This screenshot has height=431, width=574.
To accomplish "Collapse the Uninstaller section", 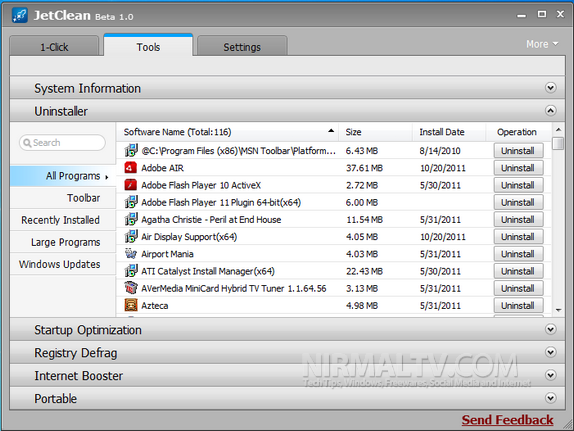I will pyautogui.click(x=551, y=111).
